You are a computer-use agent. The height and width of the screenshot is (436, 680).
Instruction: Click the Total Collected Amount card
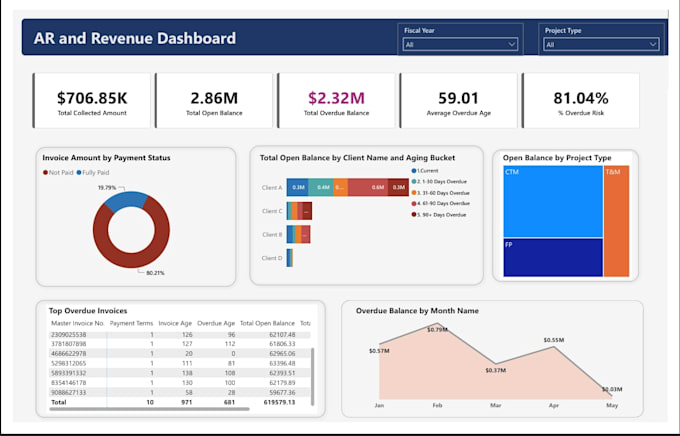[x=92, y=101]
